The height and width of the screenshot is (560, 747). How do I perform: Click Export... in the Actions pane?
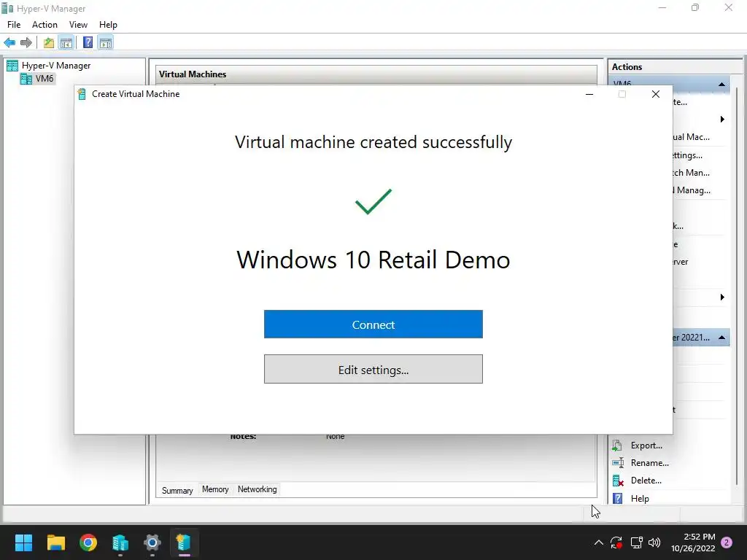point(646,446)
